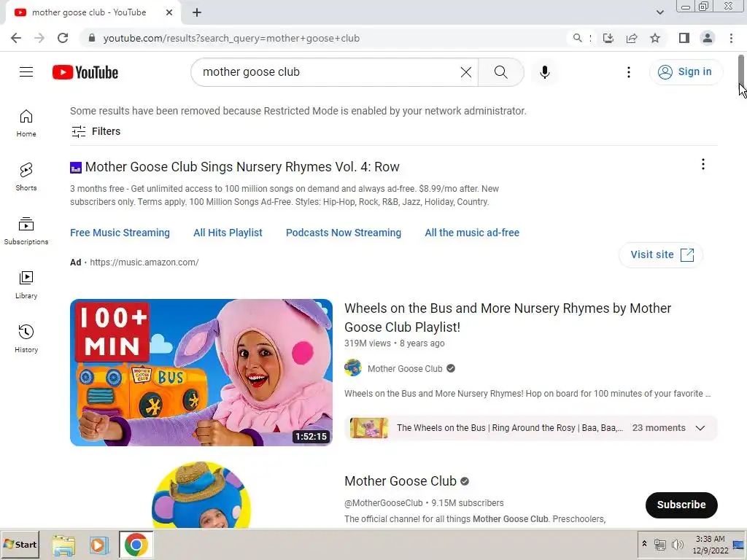Select the mother goose club browser tab
This screenshot has height=560, width=747.
(x=93, y=12)
